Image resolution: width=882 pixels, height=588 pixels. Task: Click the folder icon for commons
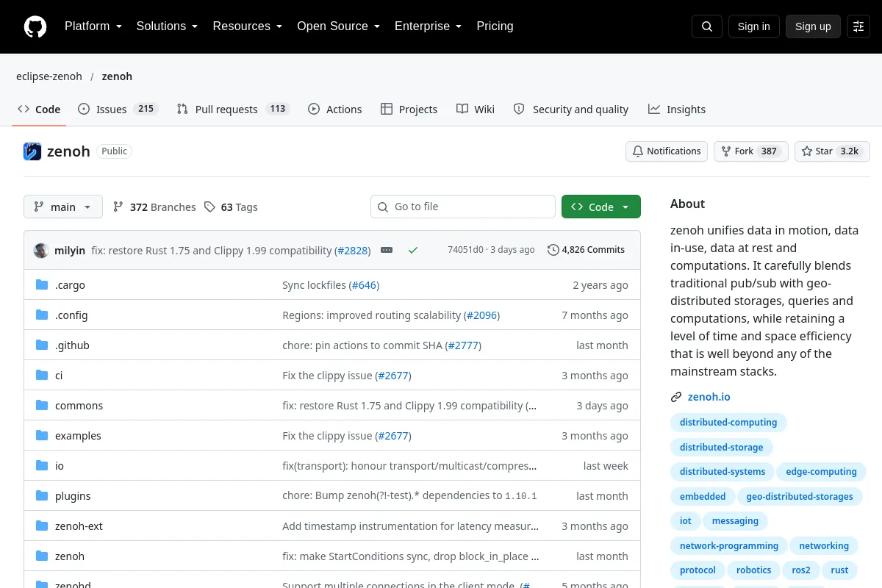(42, 406)
